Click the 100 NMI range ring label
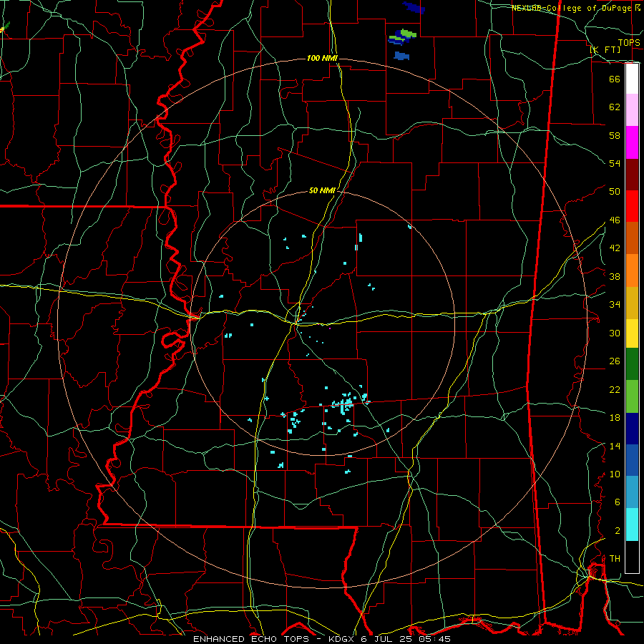The width and height of the screenshot is (644, 644). pos(322,58)
